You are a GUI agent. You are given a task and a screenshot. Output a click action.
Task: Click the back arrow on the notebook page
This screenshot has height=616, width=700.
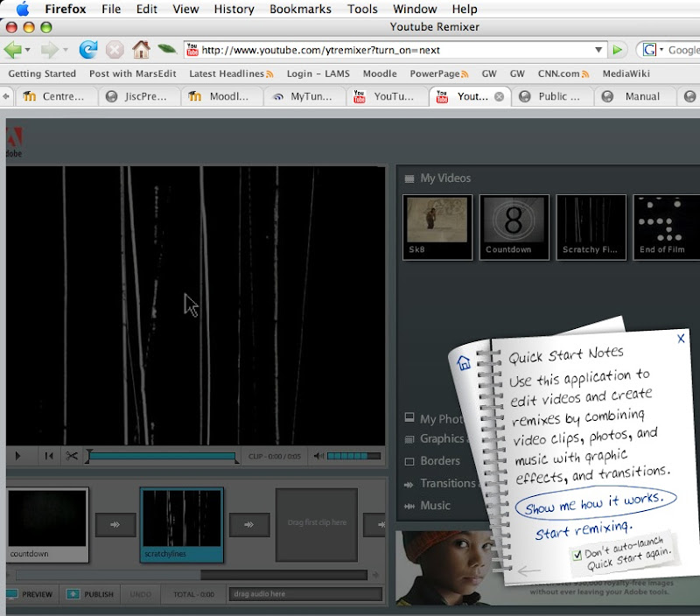[x=529, y=570]
